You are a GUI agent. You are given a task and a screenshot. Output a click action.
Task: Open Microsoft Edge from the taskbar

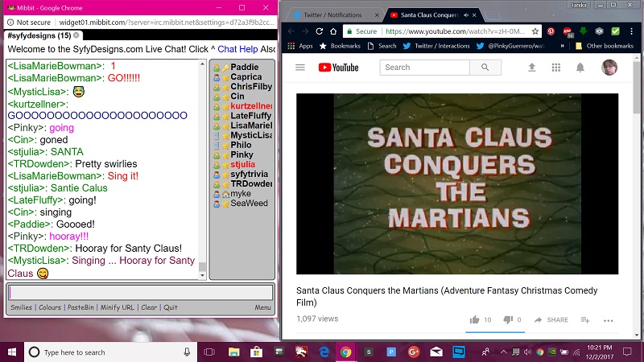tap(324, 352)
